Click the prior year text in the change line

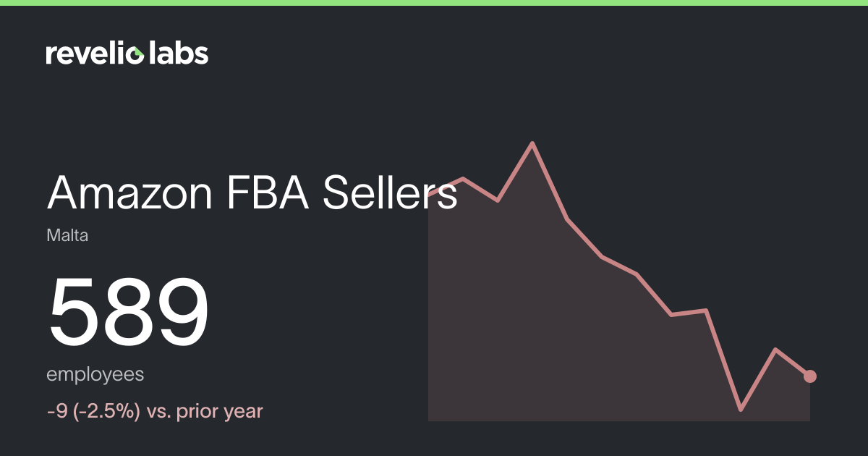[x=221, y=412]
